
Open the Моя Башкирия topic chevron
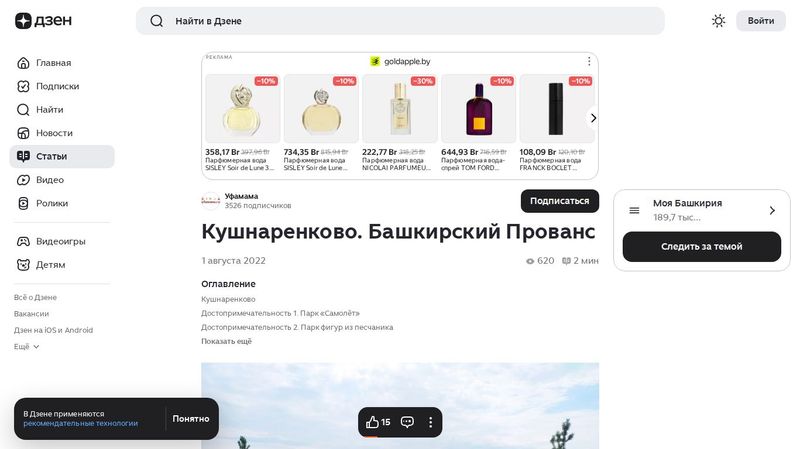[x=772, y=210]
